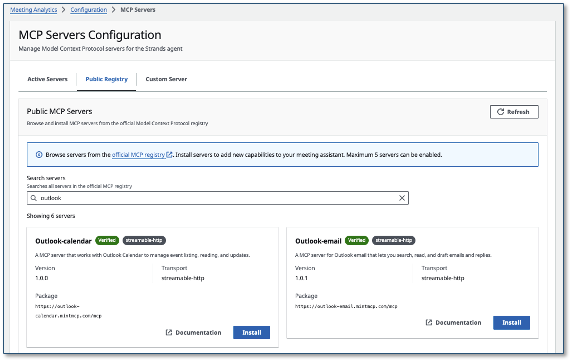Install the Outlook-calendar server

[x=252, y=332]
